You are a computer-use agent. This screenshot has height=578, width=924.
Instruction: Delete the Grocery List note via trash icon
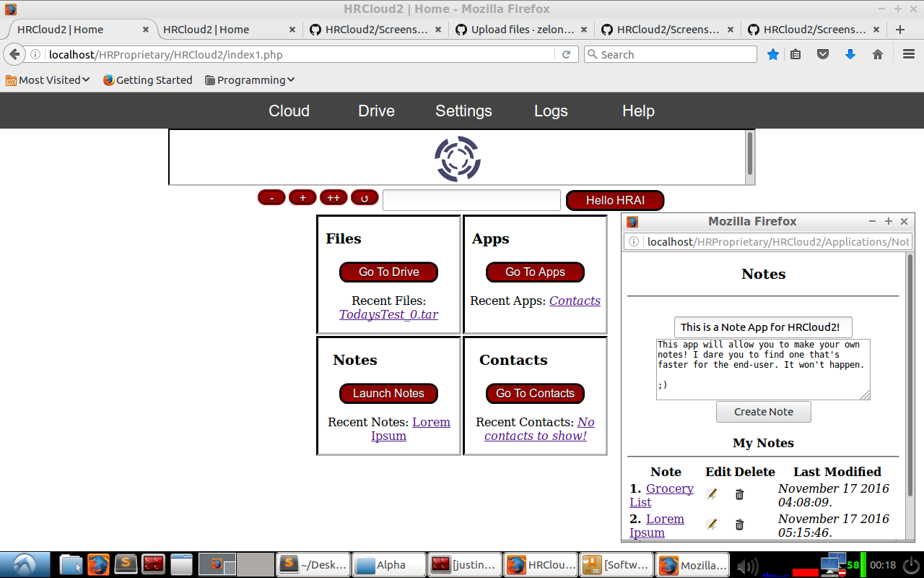pyautogui.click(x=739, y=494)
